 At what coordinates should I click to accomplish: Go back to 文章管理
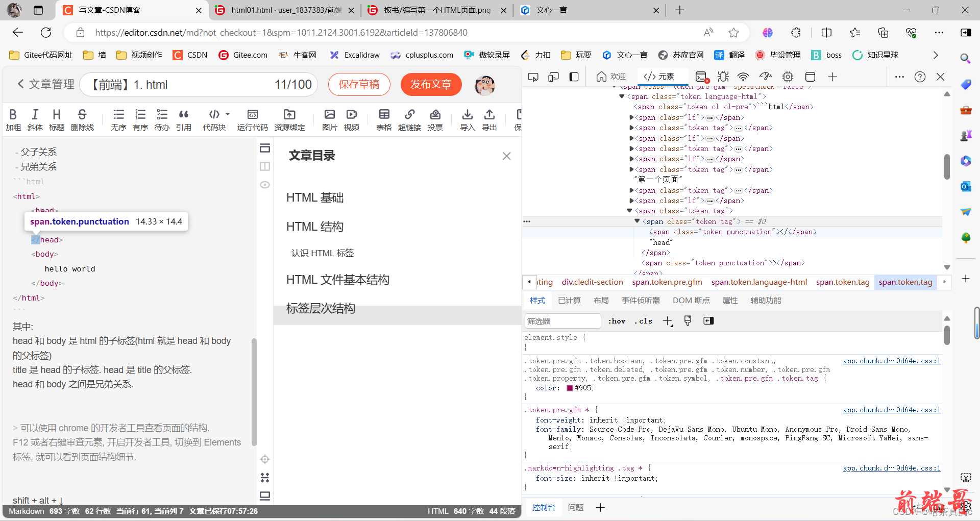point(46,84)
